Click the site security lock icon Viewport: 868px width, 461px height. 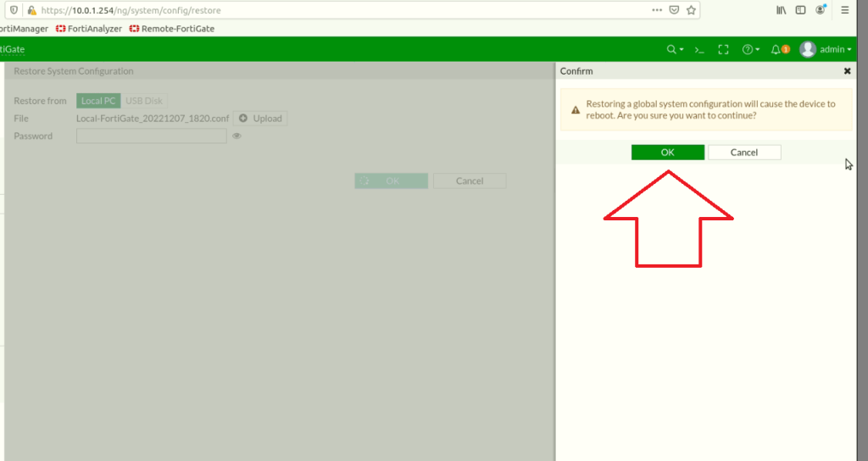(31, 10)
